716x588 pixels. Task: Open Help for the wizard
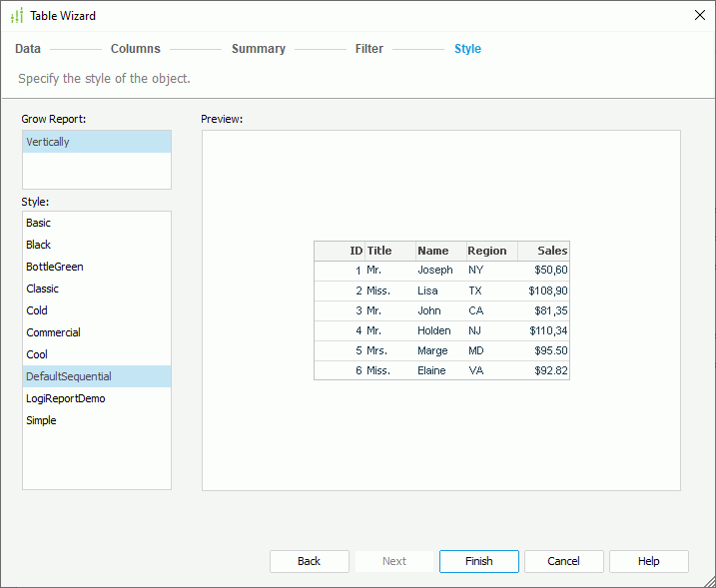(x=648, y=561)
